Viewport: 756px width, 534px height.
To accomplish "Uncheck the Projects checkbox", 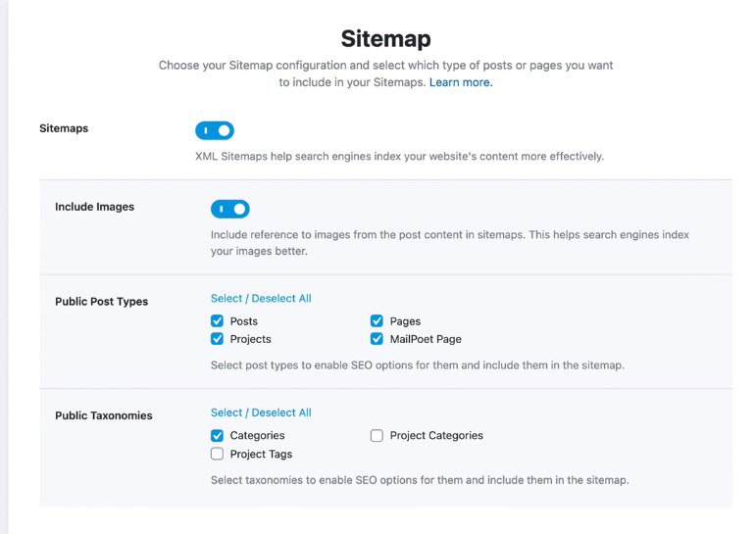I will point(217,339).
